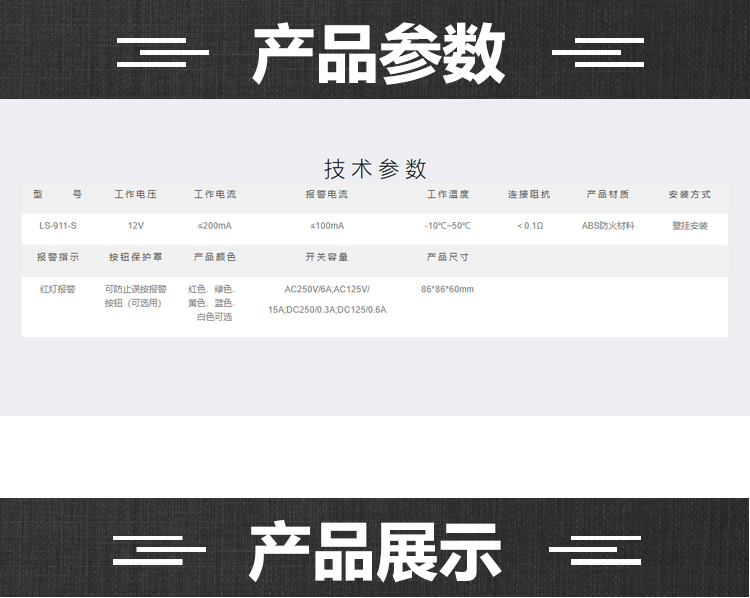Click the 开关容量 column header

[327, 257]
